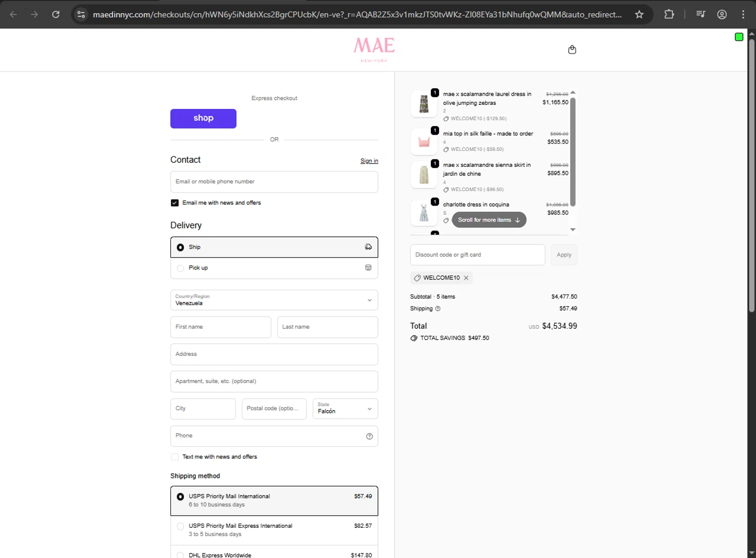The image size is (756, 558).
Task: Open the Country/Region dropdown
Action: point(274,300)
